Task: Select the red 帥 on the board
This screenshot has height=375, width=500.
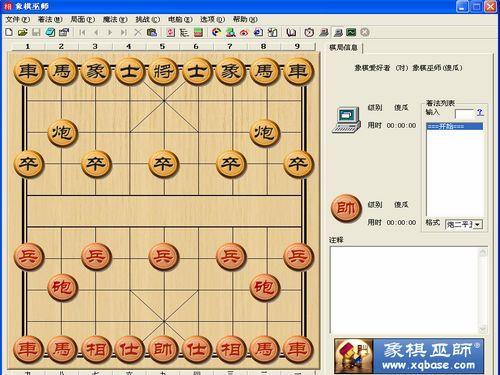Action: tap(163, 349)
